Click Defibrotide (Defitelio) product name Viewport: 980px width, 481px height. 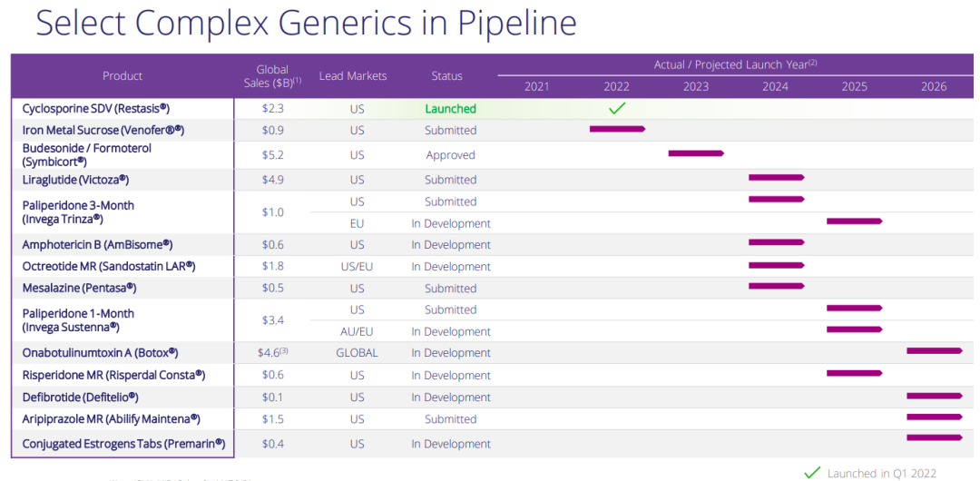coord(80,398)
